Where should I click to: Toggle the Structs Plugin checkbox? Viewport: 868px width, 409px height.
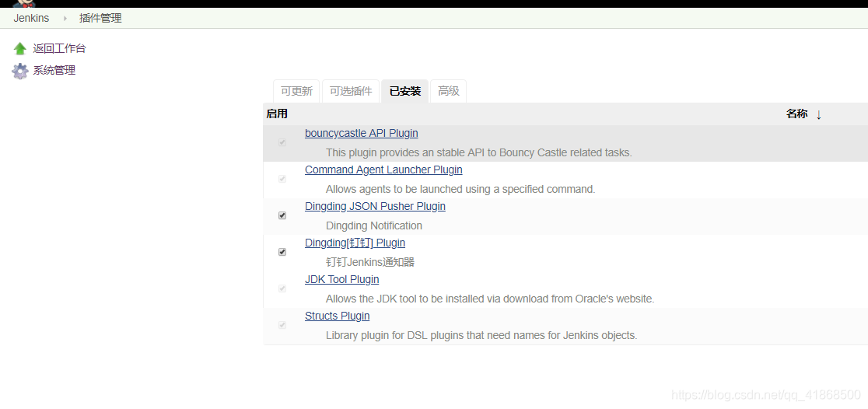click(282, 325)
